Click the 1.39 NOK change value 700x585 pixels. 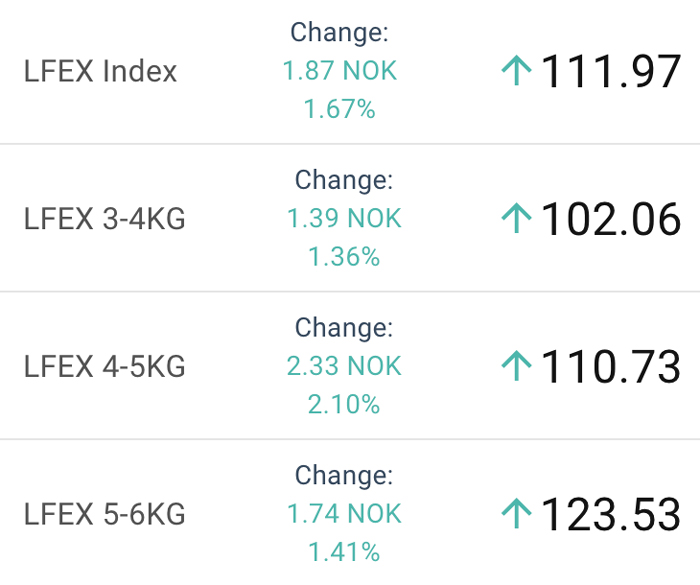[x=344, y=218]
